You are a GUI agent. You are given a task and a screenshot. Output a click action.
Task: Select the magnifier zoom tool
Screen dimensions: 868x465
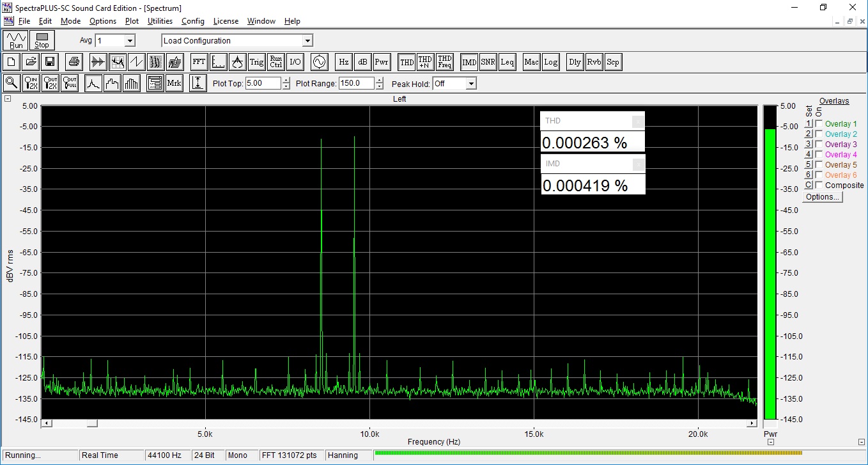pyautogui.click(x=12, y=83)
